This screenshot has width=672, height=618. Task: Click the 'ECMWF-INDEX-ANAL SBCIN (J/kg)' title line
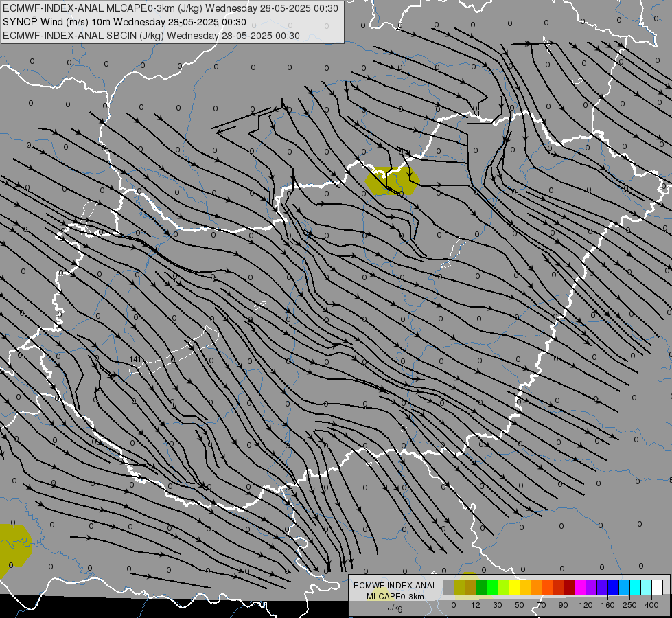[83, 36]
